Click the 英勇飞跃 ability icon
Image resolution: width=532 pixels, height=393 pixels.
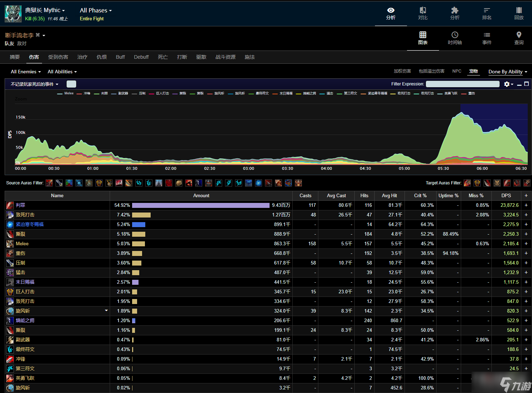click(10, 378)
